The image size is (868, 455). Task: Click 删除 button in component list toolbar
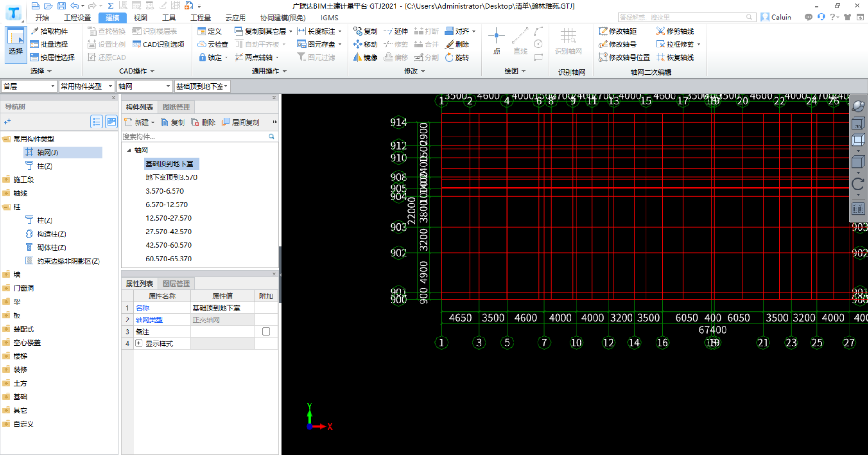point(203,122)
